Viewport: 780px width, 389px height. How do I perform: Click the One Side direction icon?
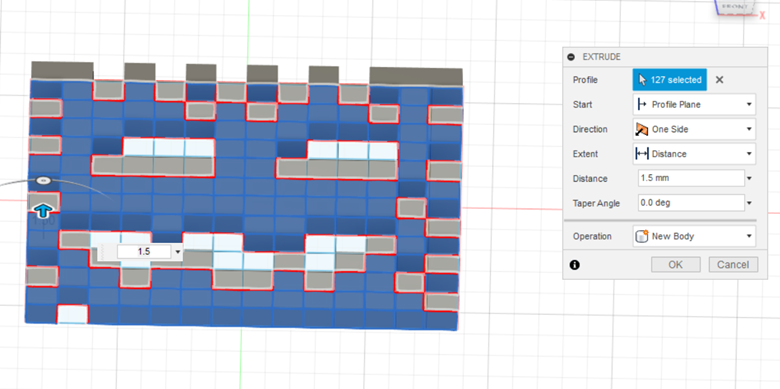tap(642, 129)
